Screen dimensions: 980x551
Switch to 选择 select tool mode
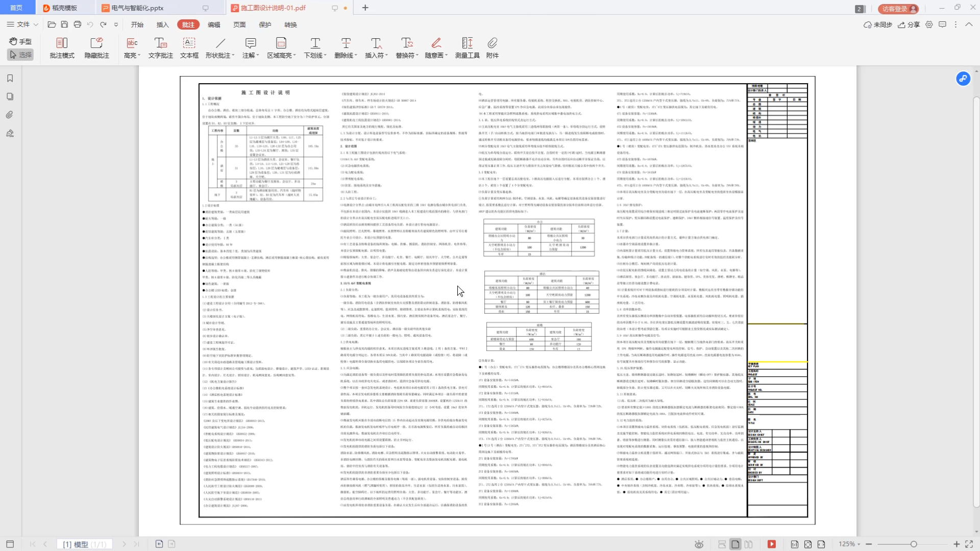click(20, 55)
